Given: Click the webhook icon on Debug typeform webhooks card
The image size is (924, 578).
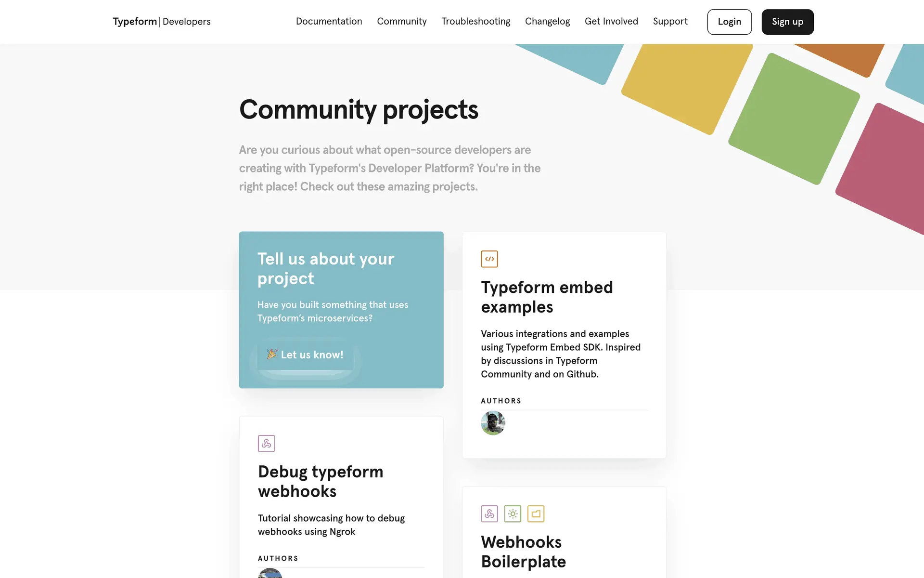Looking at the screenshot, I should click(x=266, y=444).
